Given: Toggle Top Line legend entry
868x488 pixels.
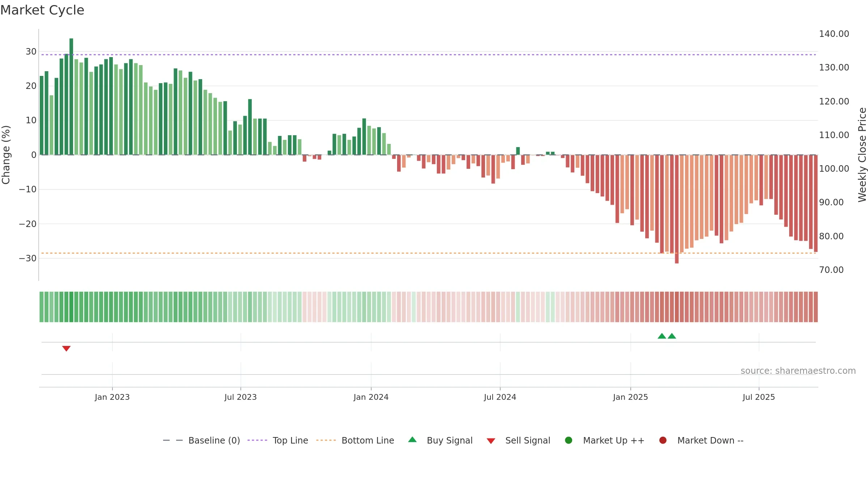Looking at the screenshot, I should point(278,440).
